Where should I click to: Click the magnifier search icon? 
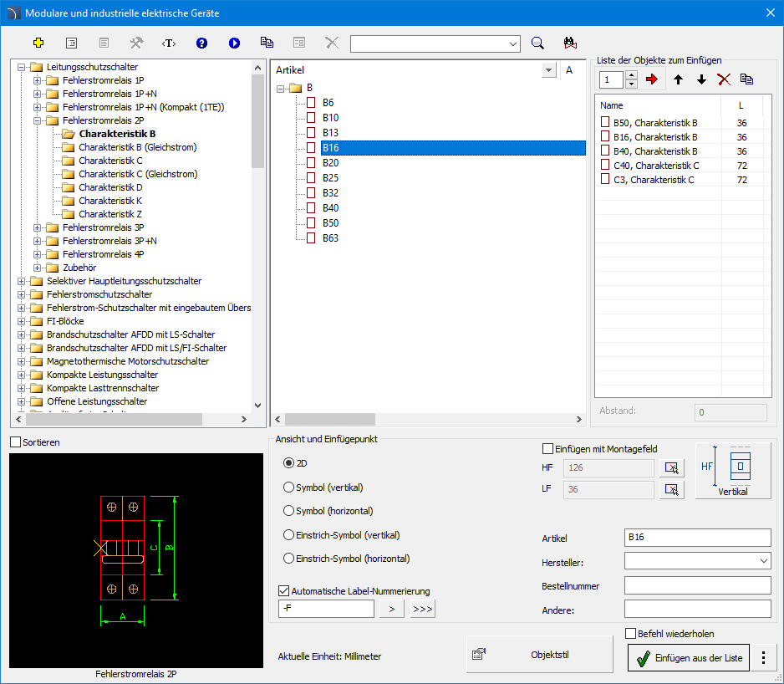click(538, 43)
